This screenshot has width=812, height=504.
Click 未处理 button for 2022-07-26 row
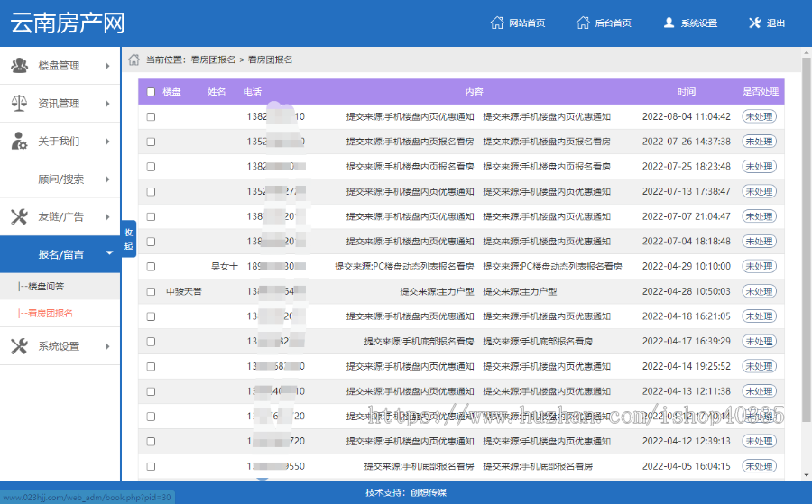coord(759,142)
